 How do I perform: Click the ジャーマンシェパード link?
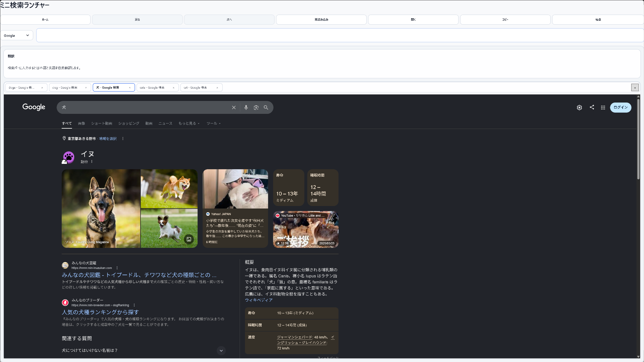pos(295,337)
